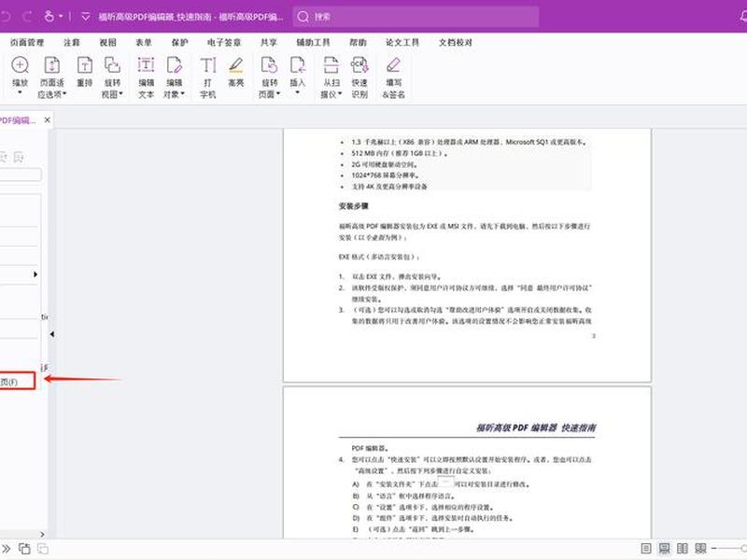Expand the 插入 dropdown arrow
Viewport: 747px width, 560px height.
(x=297, y=92)
